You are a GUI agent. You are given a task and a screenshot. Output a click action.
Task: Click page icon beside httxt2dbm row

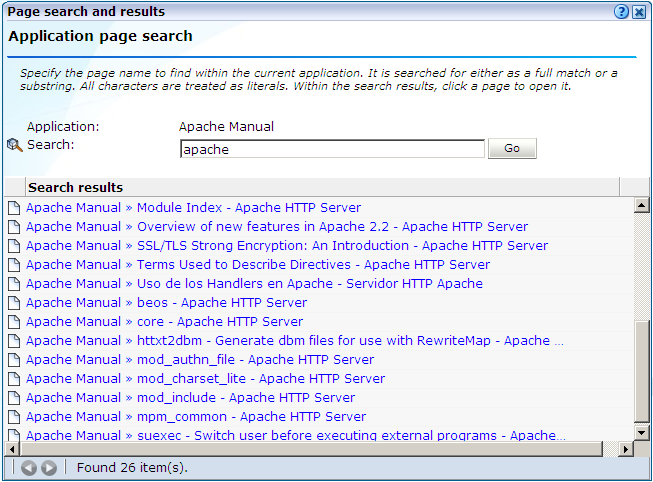coord(14,341)
